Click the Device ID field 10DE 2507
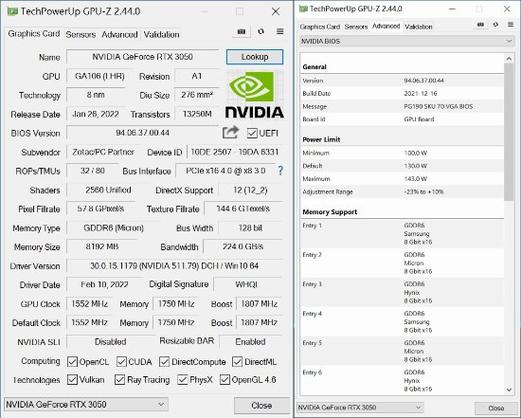521x418 pixels. pos(235,152)
